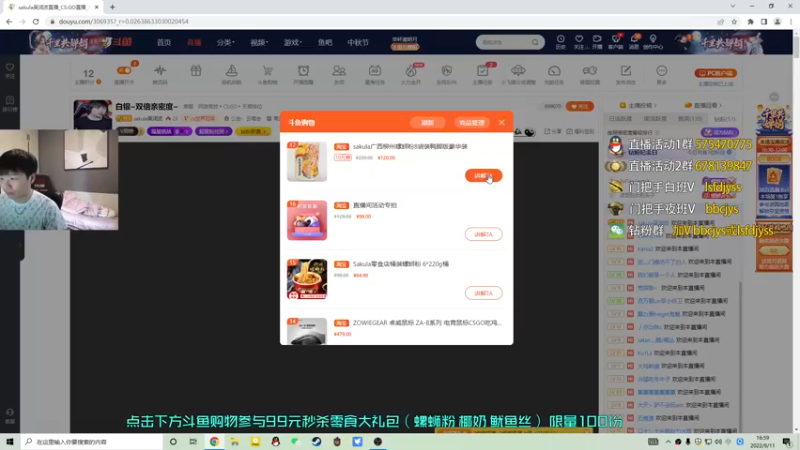Viewport: 800px width, 450px height.
Task: Switch to the 钻粉 tab
Action: tap(724, 118)
